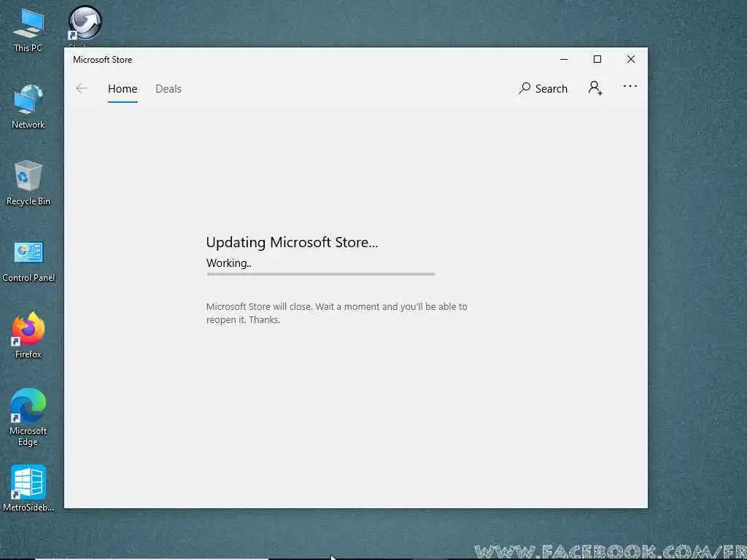Click the sign-in account icon
The width and height of the screenshot is (747, 560).
595,87
